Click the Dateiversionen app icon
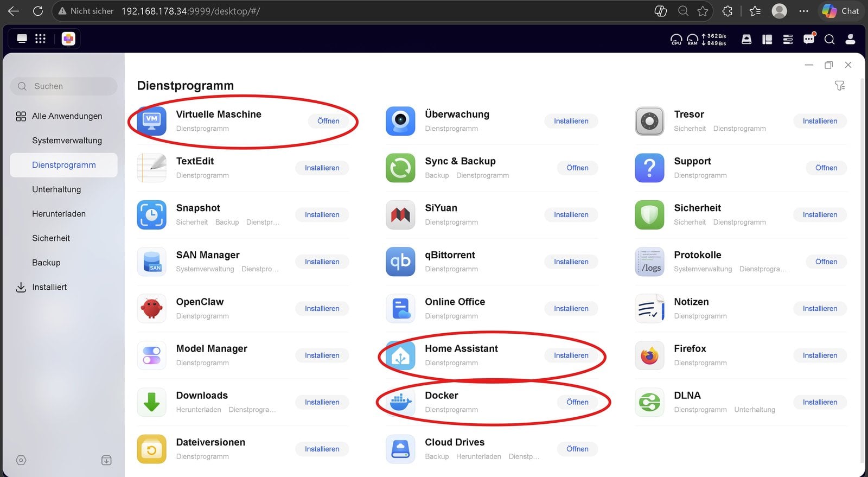868x477 pixels. click(x=151, y=449)
